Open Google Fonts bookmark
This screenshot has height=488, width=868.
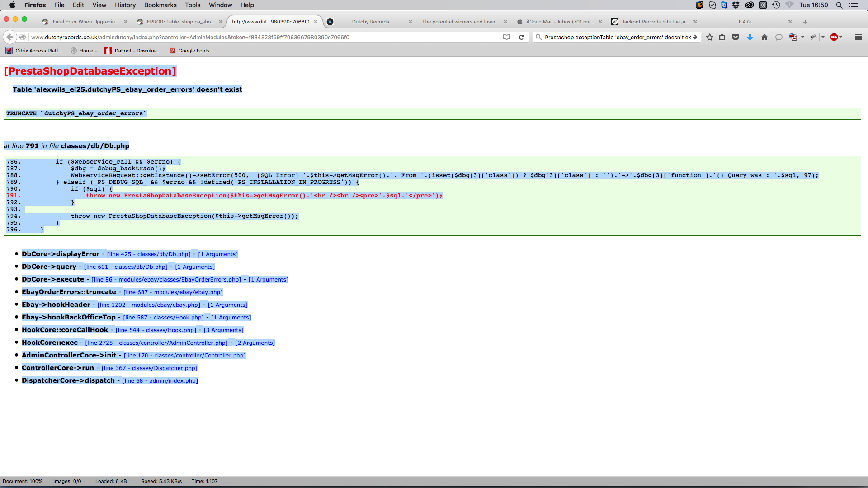pyautogui.click(x=189, y=51)
